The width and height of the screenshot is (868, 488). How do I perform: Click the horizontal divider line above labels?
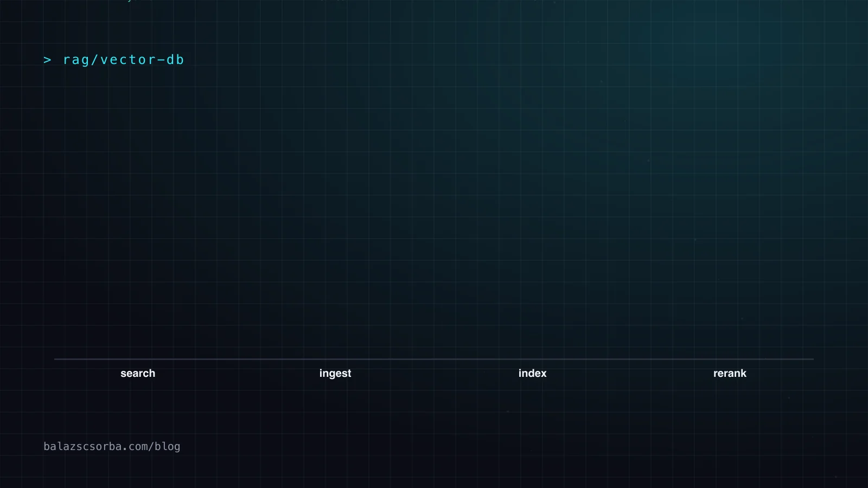coord(434,359)
